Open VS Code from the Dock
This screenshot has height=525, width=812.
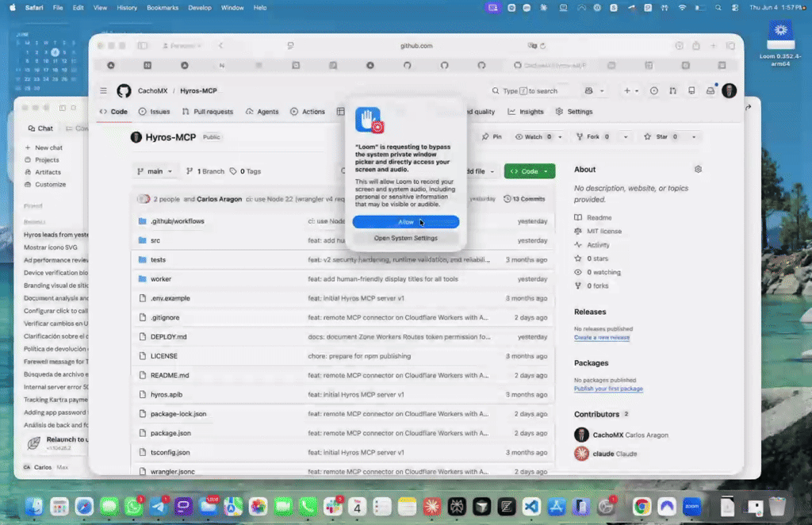pos(531,506)
